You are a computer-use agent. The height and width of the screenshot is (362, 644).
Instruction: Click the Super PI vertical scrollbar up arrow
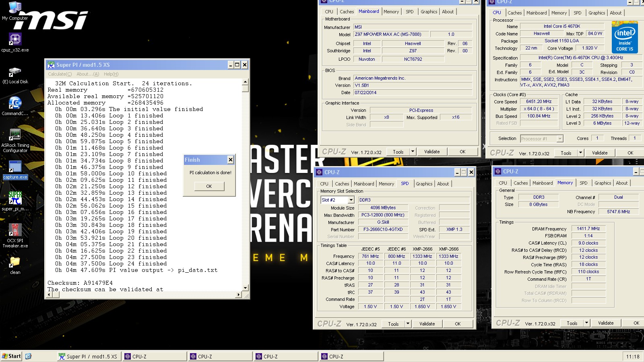245,82
